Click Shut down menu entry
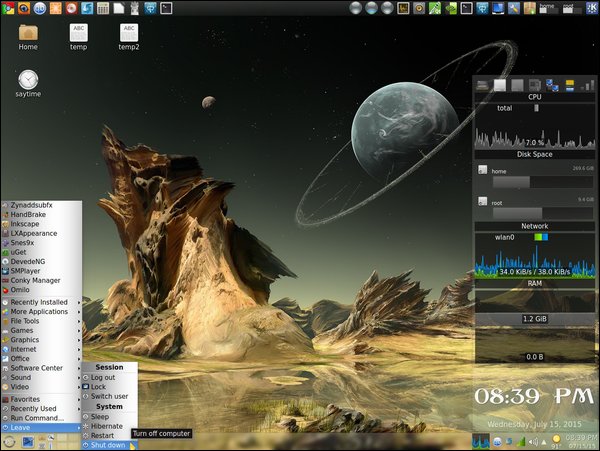This screenshot has width=600, height=451. 109,445
